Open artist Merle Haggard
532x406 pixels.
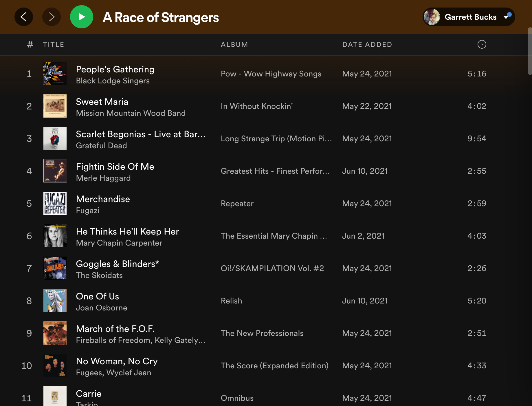(103, 178)
